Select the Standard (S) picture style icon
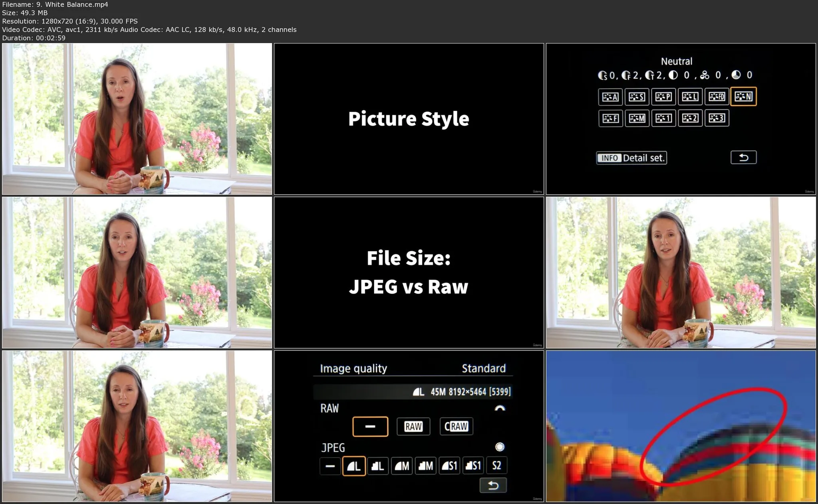This screenshot has width=818, height=504. [x=637, y=97]
